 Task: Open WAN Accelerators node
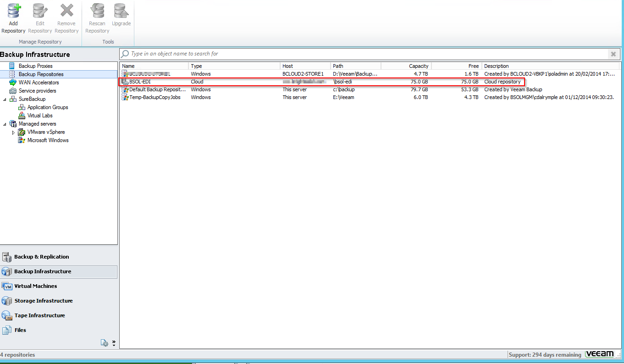tap(39, 83)
